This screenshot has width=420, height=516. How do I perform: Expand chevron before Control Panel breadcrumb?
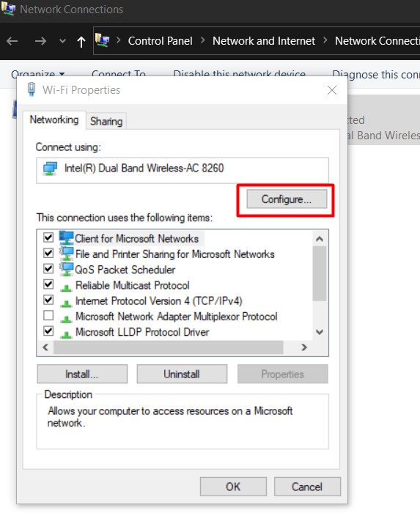(119, 40)
